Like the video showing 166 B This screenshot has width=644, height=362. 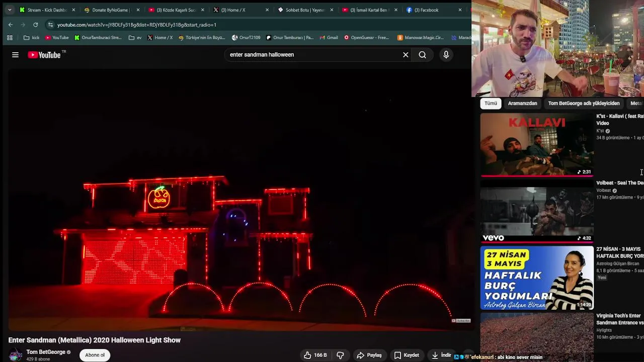(x=315, y=355)
